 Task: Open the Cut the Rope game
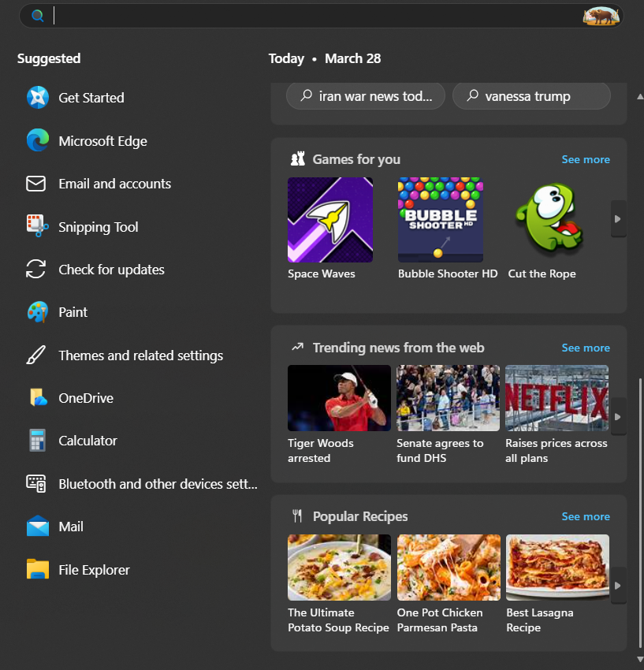point(549,219)
